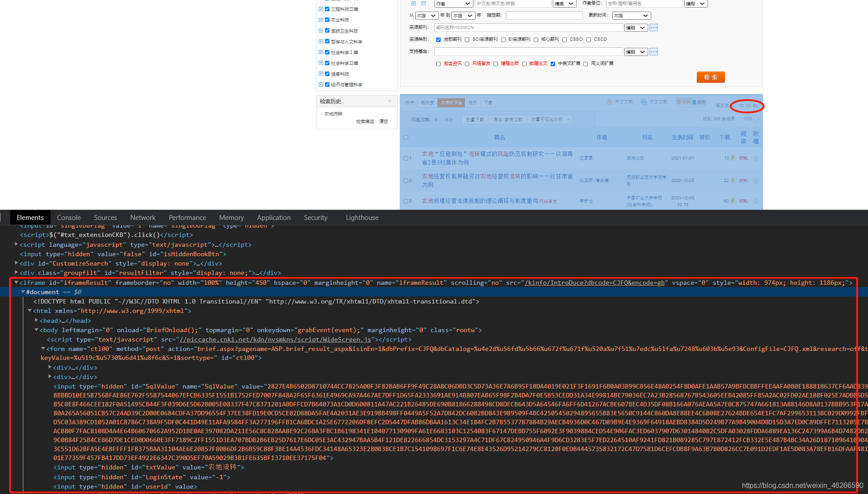The width and height of the screenshot is (868, 494).
Task: Click the download arrow icon for result 1
Action: click(733, 158)
